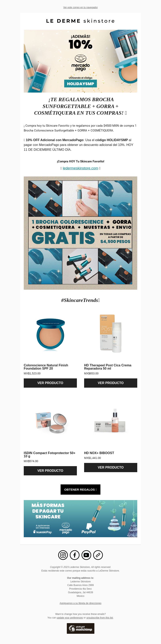This screenshot has height=644, width=161.
Task: Click the Colorescience foundation compact image
Action: [50, 334]
